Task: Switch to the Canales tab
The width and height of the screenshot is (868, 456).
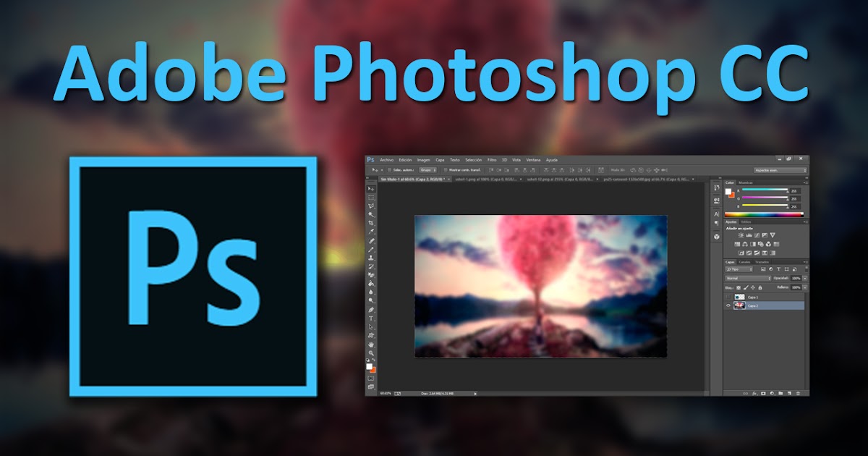Action: click(744, 262)
